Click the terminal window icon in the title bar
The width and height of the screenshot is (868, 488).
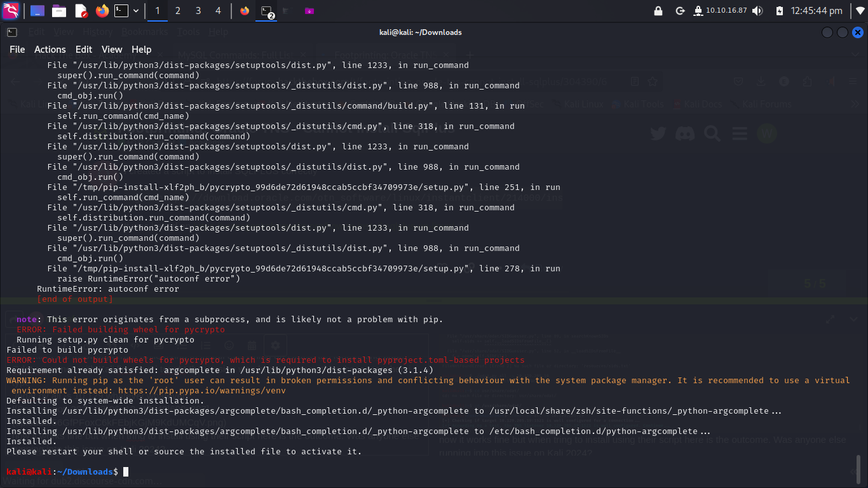[x=11, y=32]
